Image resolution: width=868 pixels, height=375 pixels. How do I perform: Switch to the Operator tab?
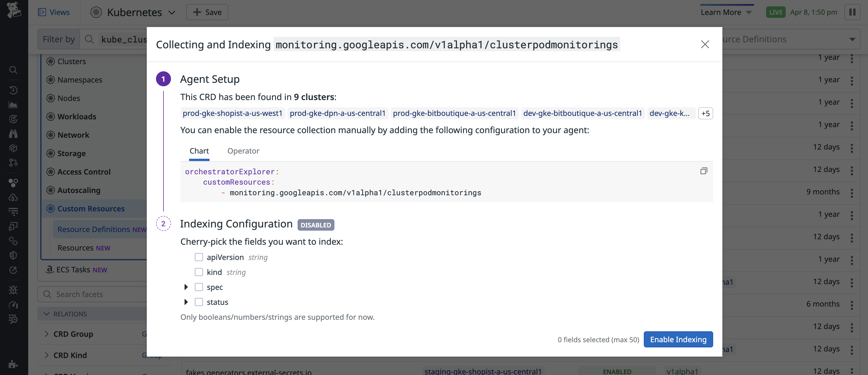243,151
